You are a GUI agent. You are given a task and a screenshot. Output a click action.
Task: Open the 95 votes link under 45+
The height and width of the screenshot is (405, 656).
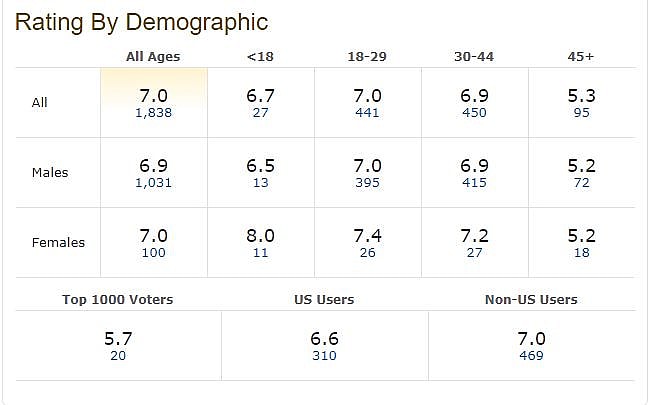click(x=581, y=113)
